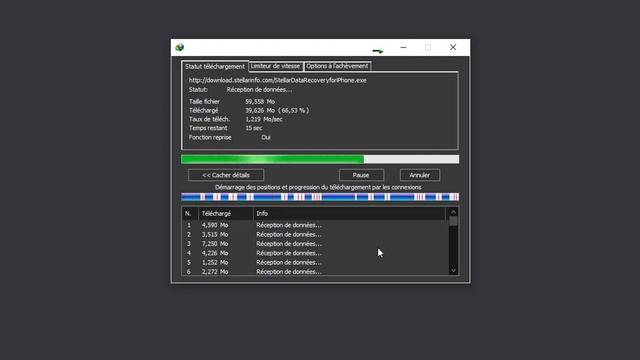Click the IDM globe icon in title bar

(180, 47)
